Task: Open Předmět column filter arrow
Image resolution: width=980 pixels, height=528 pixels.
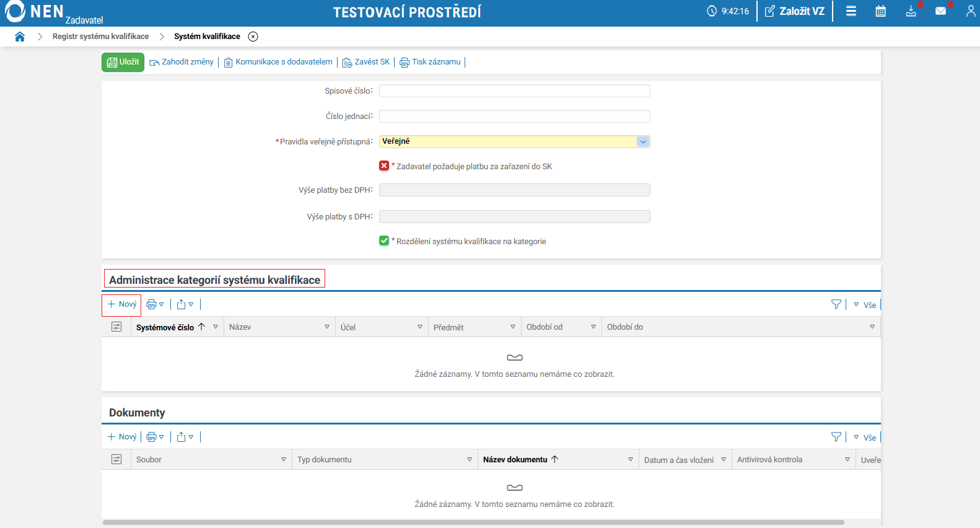Action: [x=513, y=327]
